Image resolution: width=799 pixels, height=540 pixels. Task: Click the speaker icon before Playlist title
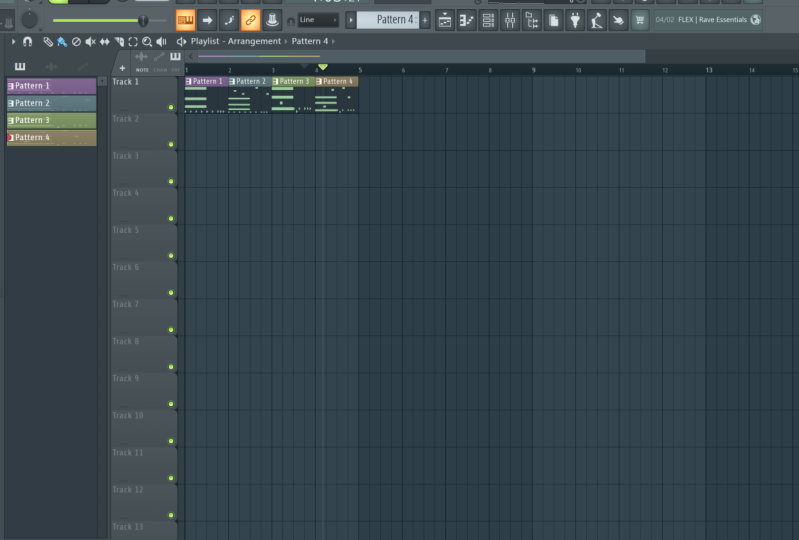[x=181, y=41]
